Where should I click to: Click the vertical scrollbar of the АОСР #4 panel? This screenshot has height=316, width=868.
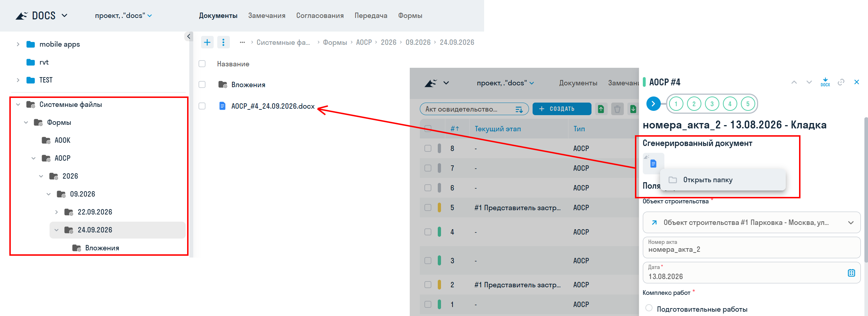click(866, 190)
